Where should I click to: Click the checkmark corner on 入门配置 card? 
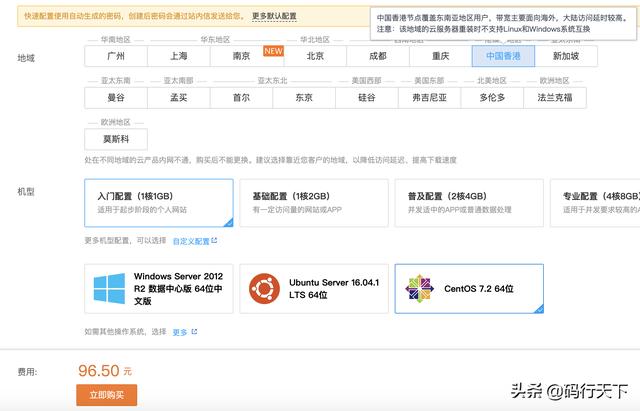pyautogui.click(x=229, y=222)
